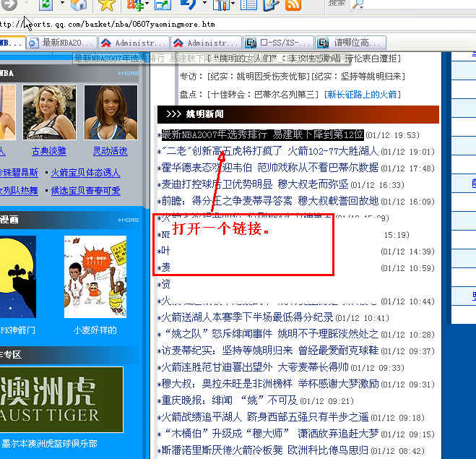Open headline 火箭102-77大胜湖人
This screenshot has width=476, height=459.
click(333, 151)
